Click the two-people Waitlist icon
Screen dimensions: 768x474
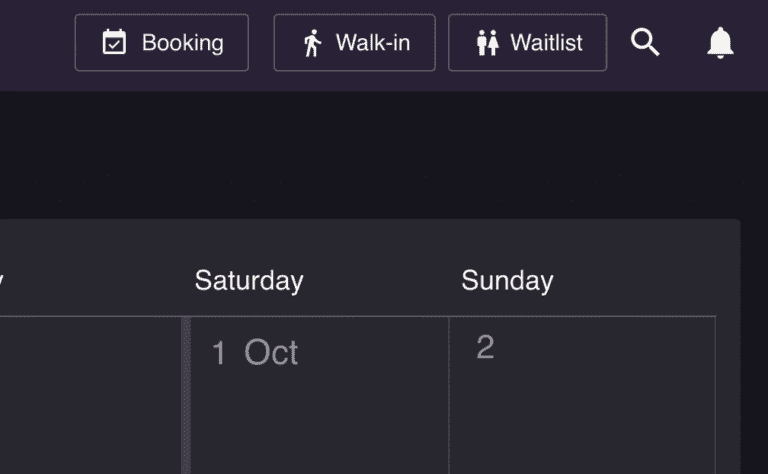487,43
